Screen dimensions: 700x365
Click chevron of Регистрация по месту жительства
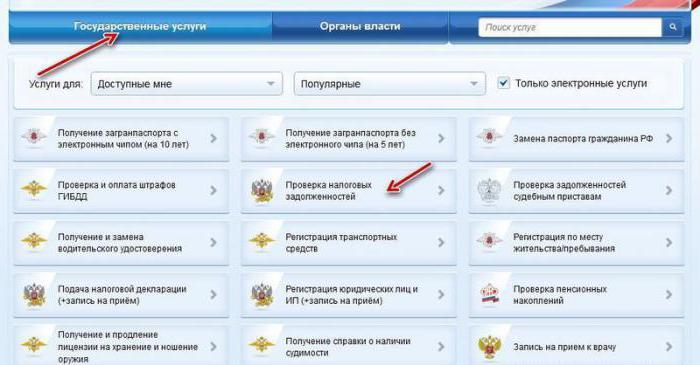[x=669, y=243]
